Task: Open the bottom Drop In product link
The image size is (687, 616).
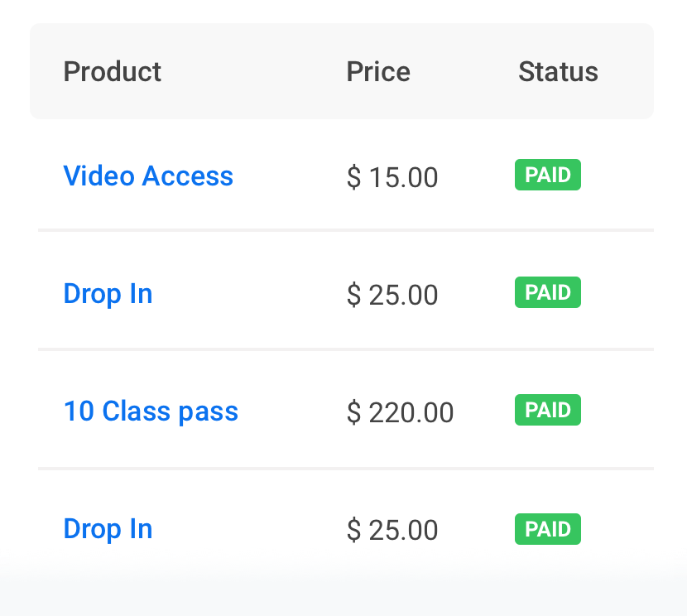Action: point(108,529)
